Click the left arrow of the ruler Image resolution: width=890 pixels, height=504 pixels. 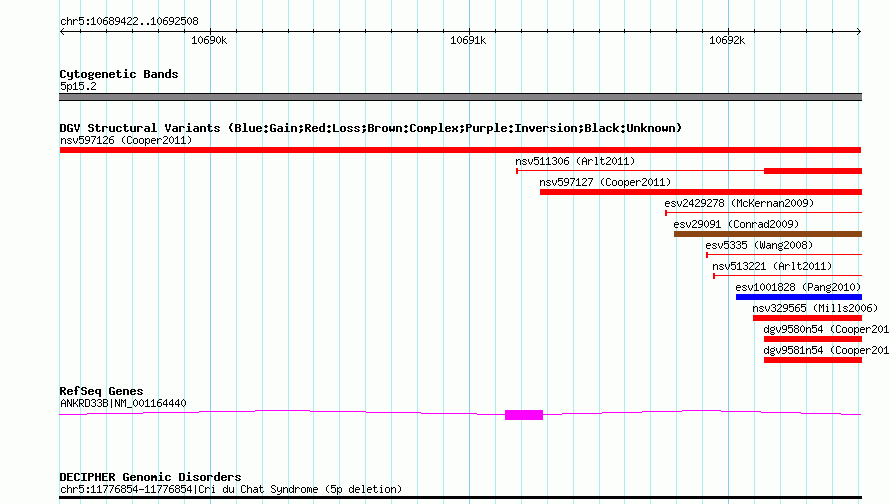pos(62,31)
